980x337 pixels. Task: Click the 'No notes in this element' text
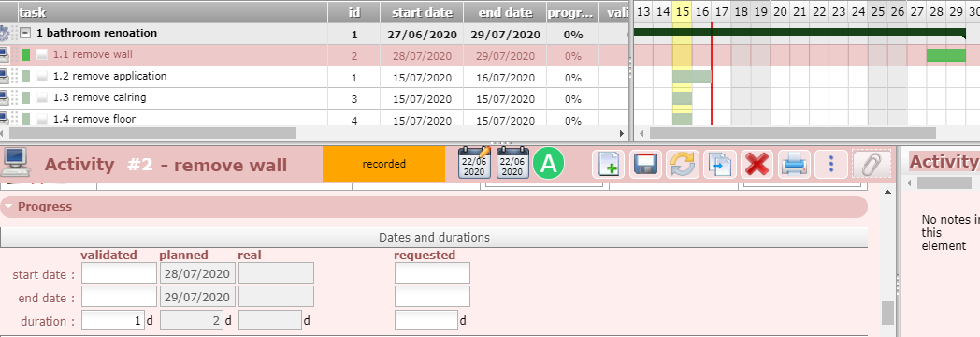tap(950, 232)
